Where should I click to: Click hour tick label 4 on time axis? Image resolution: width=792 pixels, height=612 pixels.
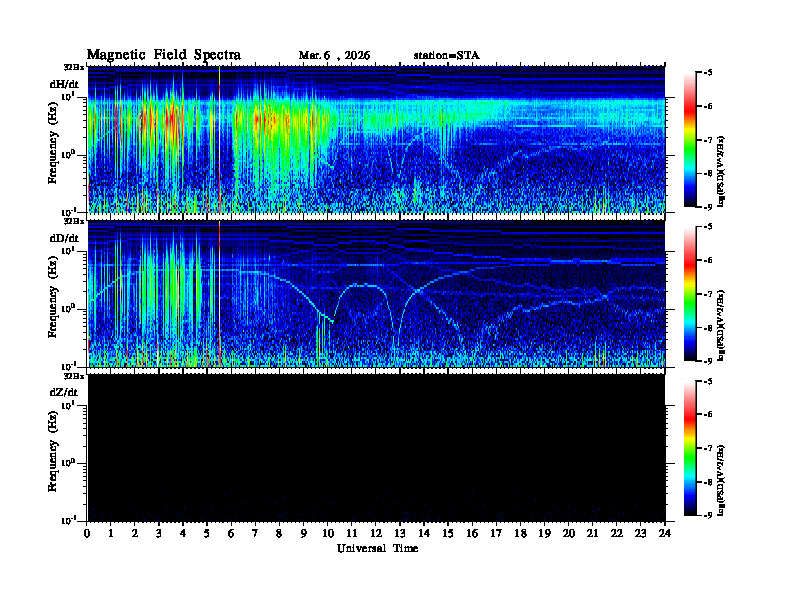(183, 534)
